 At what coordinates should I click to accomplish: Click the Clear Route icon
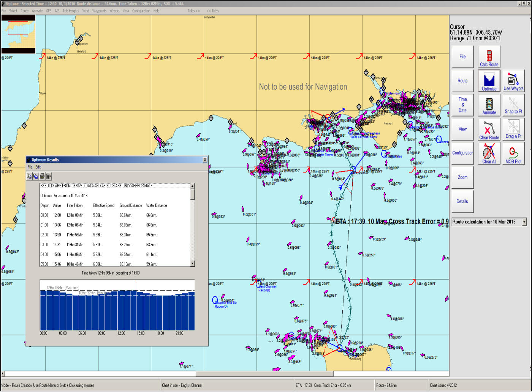pyautogui.click(x=489, y=129)
